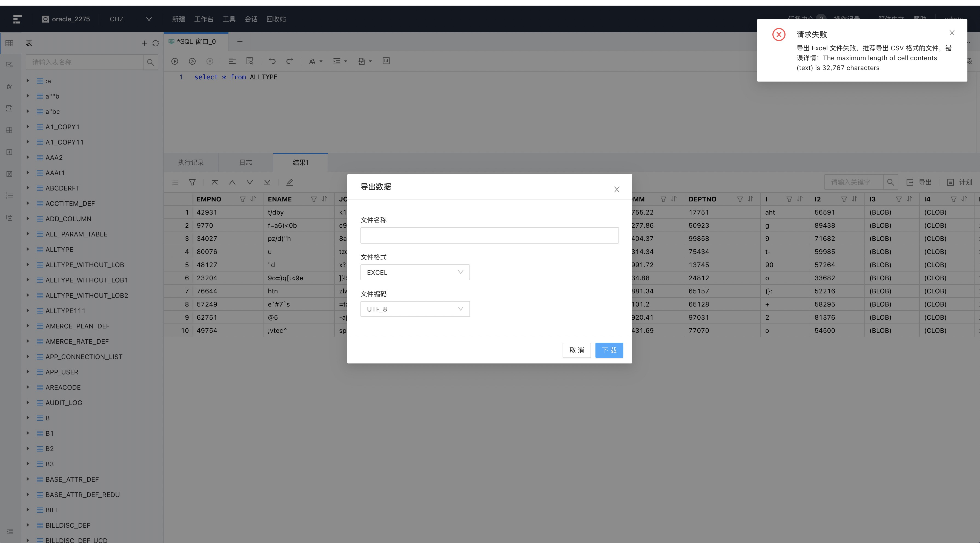Toggle the filter on the EMPNO column
This screenshot has height=543, width=980.
[x=242, y=199]
